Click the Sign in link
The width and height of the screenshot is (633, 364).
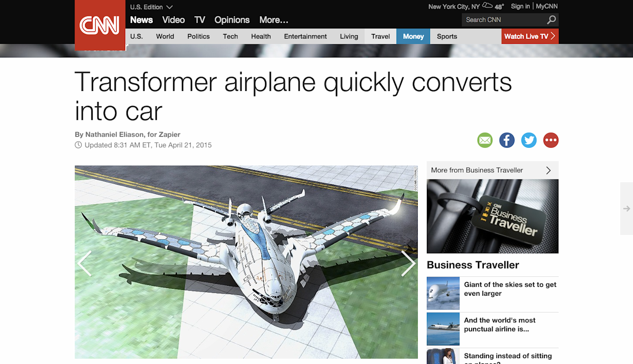pos(520,6)
